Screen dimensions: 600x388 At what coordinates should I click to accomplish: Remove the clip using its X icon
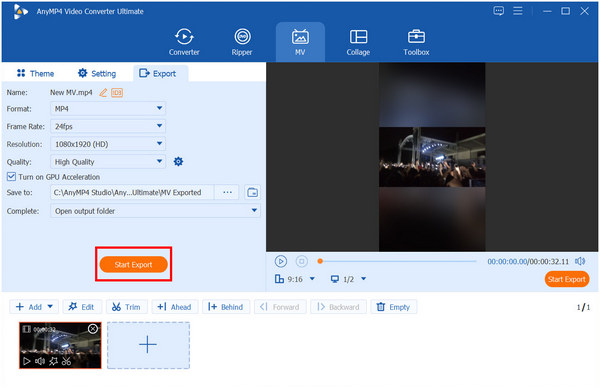pos(93,329)
